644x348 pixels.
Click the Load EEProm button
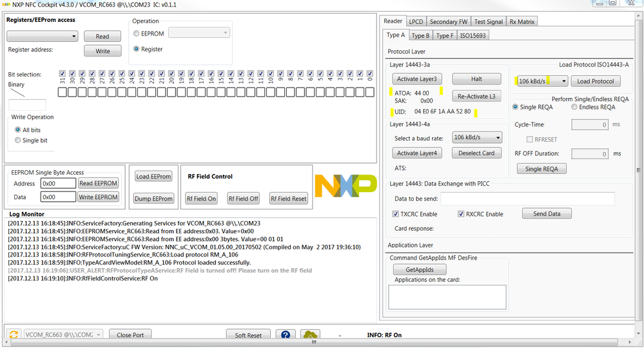[x=153, y=177]
